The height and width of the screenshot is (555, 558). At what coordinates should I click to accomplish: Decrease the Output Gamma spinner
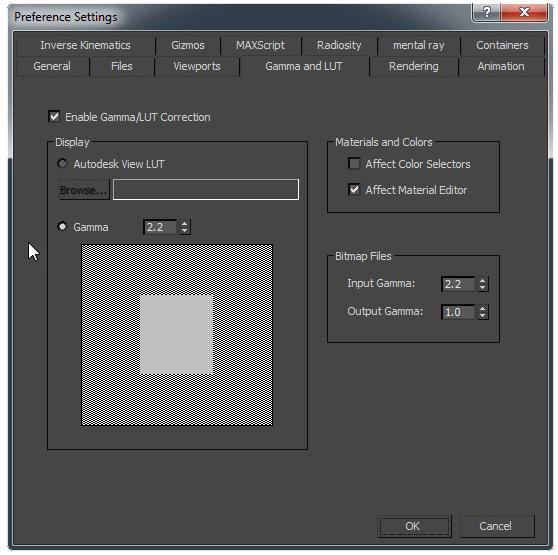click(483, 316)
